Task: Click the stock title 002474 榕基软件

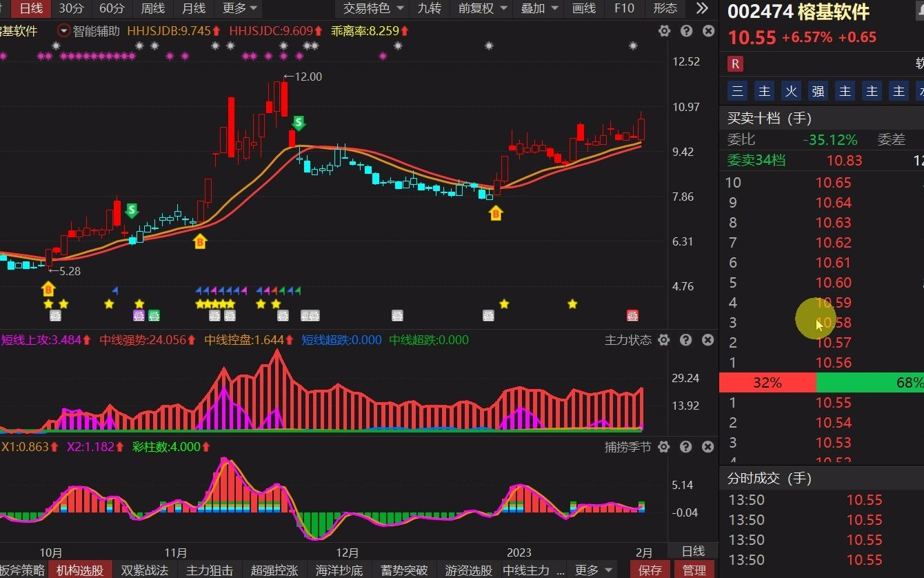Action: point(799,12)
